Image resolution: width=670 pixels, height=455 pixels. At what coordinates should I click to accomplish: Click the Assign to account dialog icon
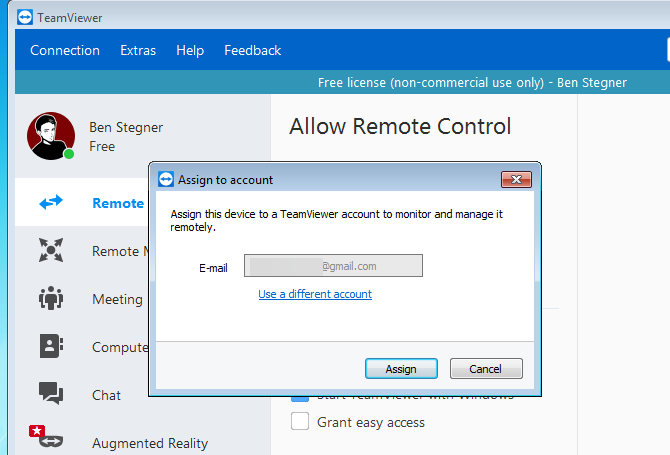pyautogui.click(x=166, y=180)
